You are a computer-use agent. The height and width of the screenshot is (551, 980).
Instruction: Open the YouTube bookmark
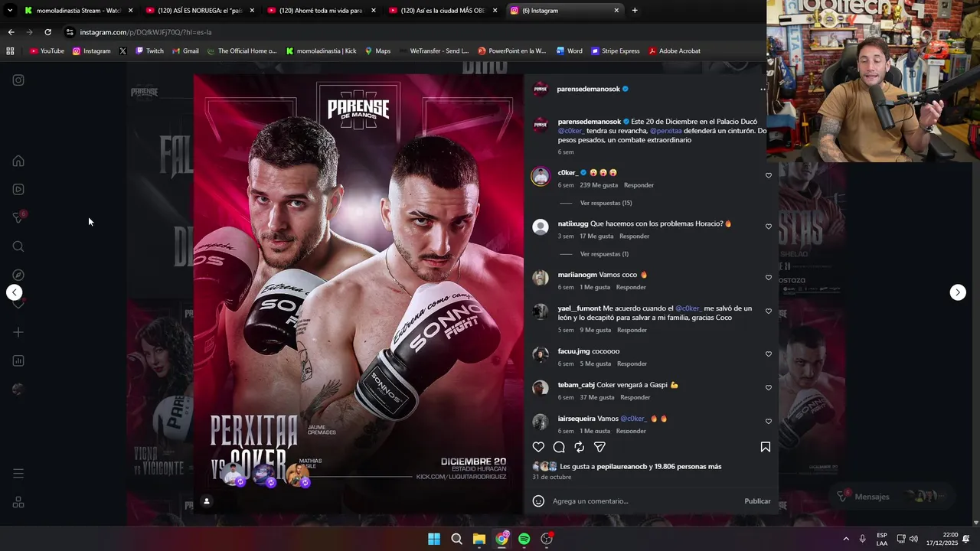point(47,51)
